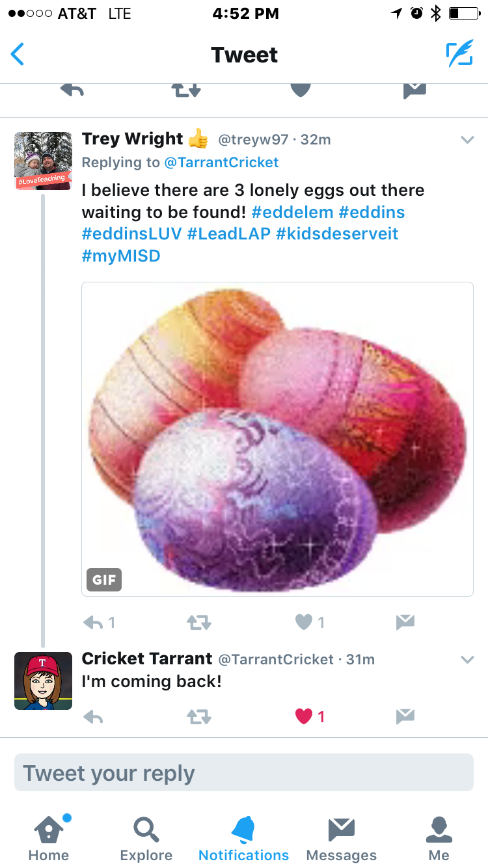Unlike Cricket Tarrant's tweet, red heart
This screenshot has width=488, height=868.
click(304, 716)
